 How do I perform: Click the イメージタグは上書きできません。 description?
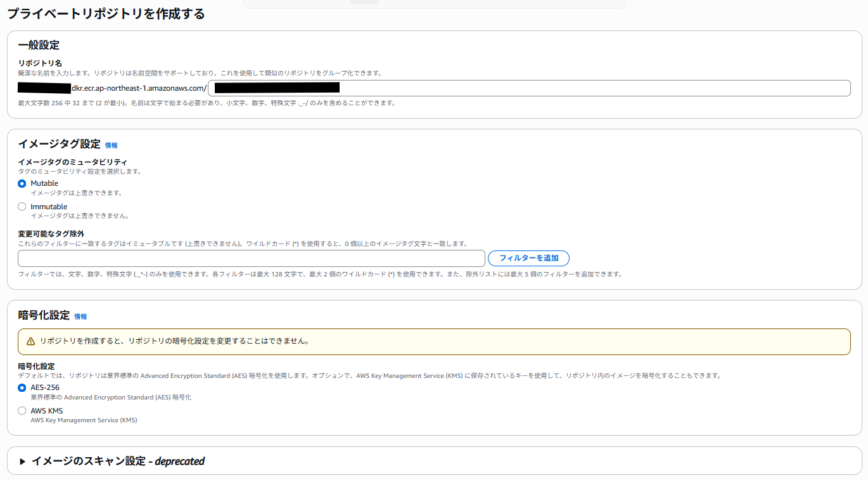pyautogui.click(x=80, y=216)
